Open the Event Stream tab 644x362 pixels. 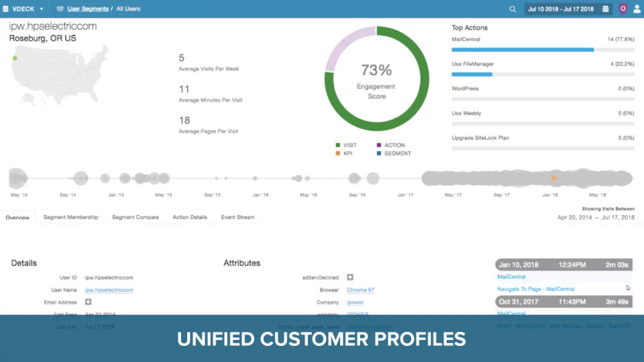[x=237, y=217]
